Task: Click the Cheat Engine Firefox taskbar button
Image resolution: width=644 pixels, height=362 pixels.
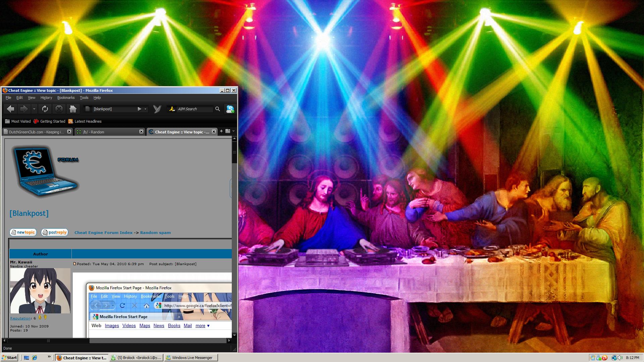Action: tap(82, 358)
